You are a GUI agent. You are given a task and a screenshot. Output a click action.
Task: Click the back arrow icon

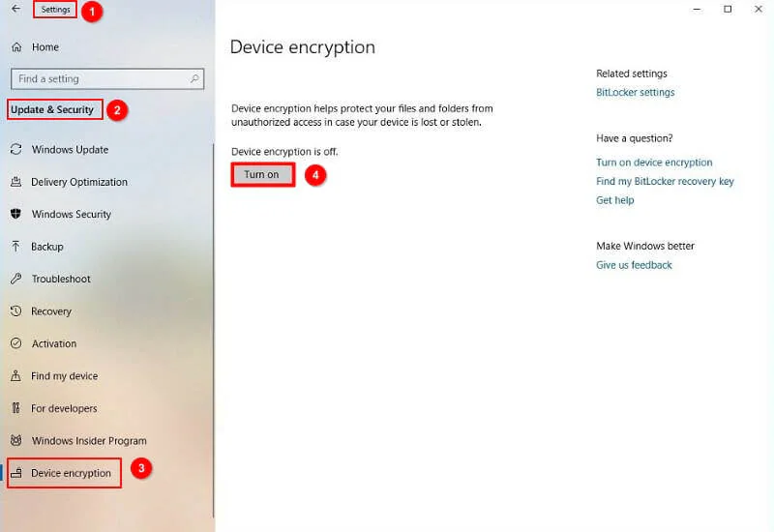click(15, 9)
